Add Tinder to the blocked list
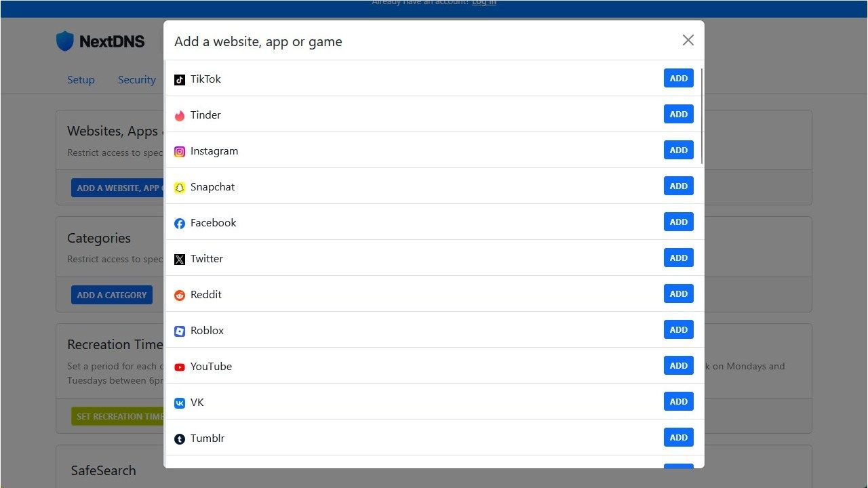The image size is (868, 488). (x=679, y=114)
